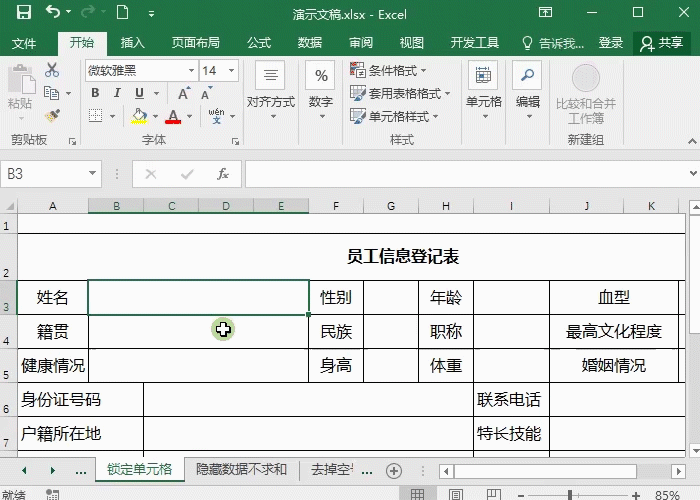
Task: Click the Cut scissors icon
Action: [x=52, y=70]
